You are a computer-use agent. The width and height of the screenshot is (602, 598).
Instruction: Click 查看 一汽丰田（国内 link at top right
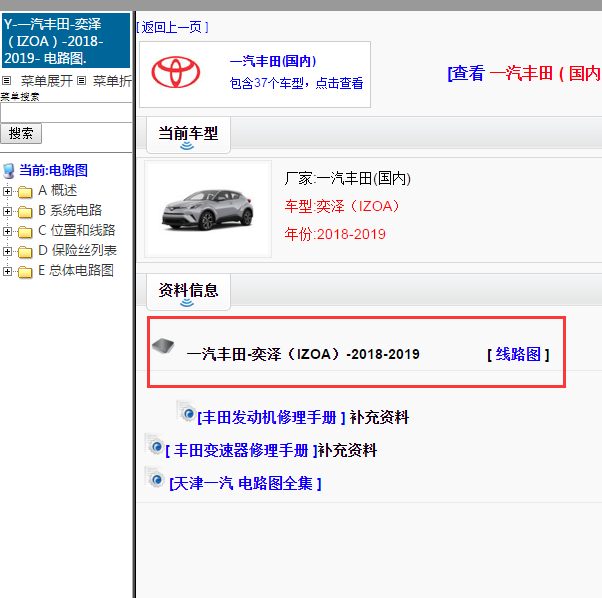click(524, 73)
